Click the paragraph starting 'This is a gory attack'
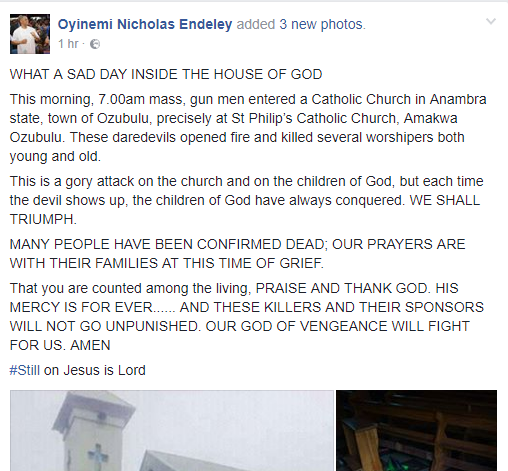Viewport: 508px width, 471px height. click(x=247, y=200)
